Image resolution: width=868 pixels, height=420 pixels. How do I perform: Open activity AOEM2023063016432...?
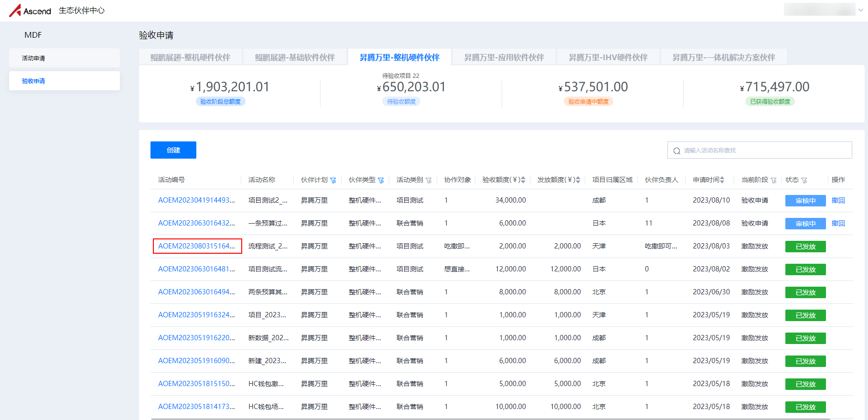[x=196, y=223]
